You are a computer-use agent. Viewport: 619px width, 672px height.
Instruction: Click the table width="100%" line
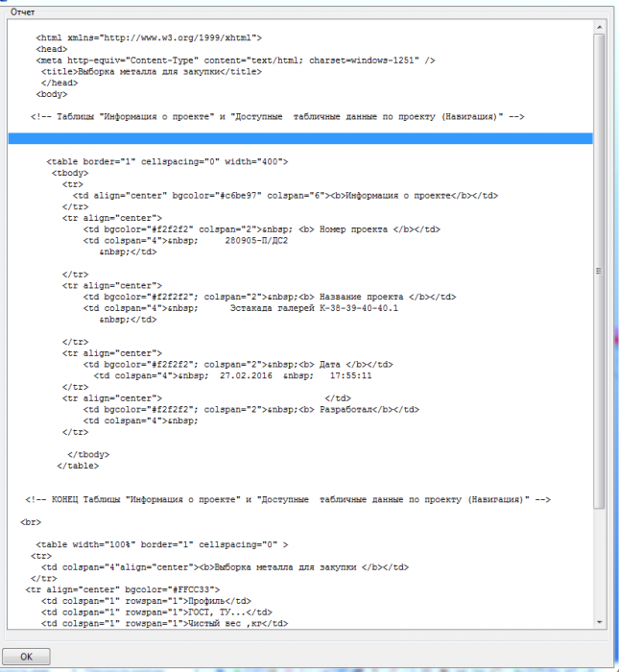[162, 544]
